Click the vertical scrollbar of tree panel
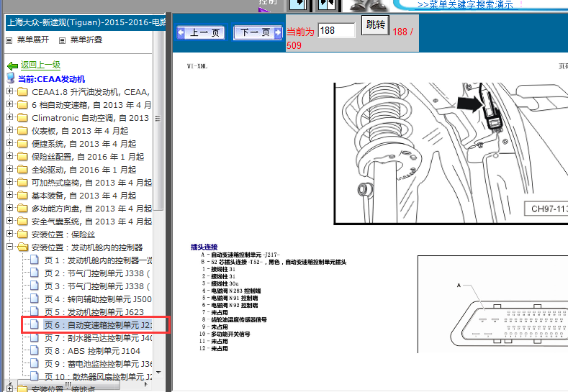 158,122
